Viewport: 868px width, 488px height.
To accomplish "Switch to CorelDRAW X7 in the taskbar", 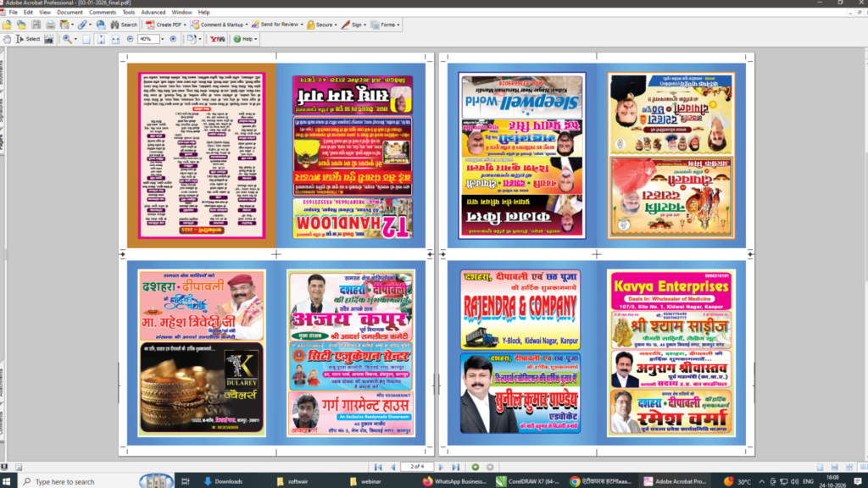I will tap(527, 481).
